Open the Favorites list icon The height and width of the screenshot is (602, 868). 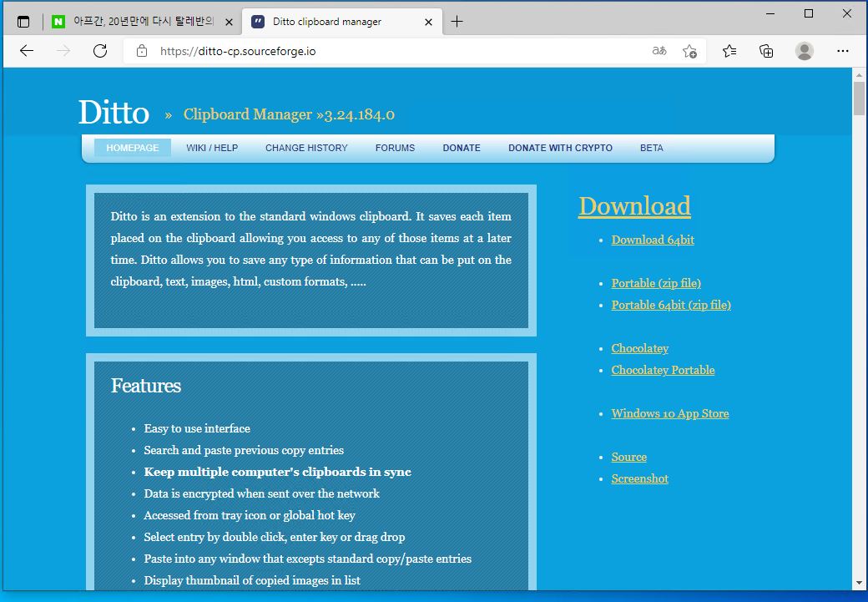[x=729, y=52]
